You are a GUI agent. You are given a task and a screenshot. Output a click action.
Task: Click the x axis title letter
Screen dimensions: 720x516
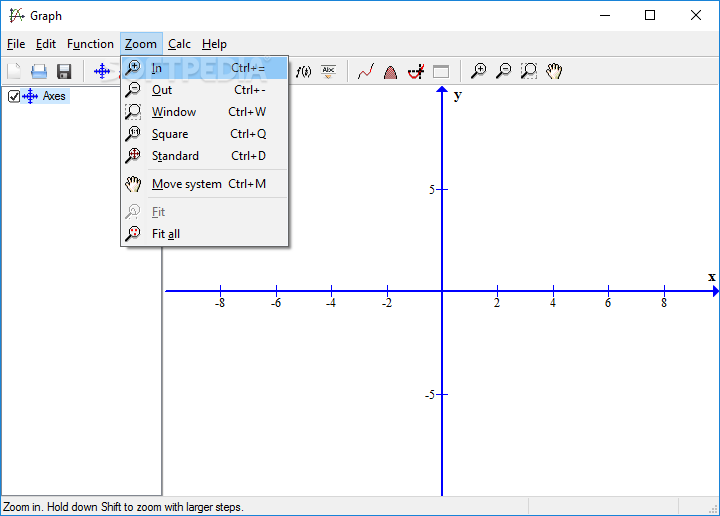click(712, 277)
